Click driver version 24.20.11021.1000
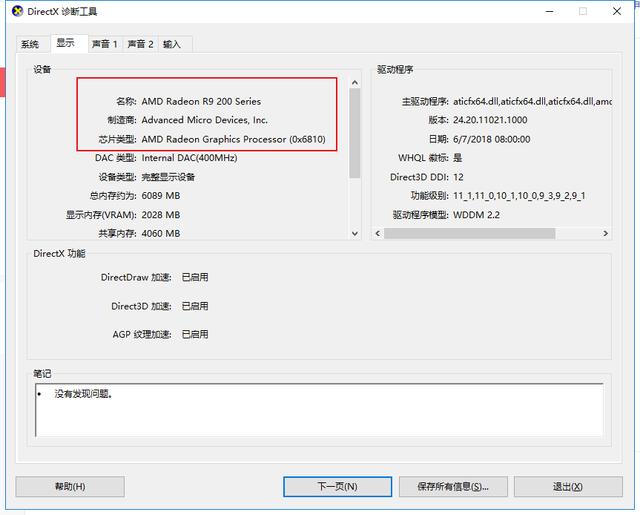Image resolution: width=640 pixels, height=515 pixels. pos(490,120)
